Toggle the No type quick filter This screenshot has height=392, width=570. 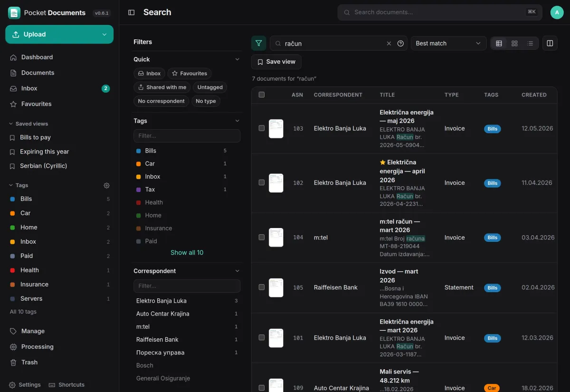click(206, 101)
